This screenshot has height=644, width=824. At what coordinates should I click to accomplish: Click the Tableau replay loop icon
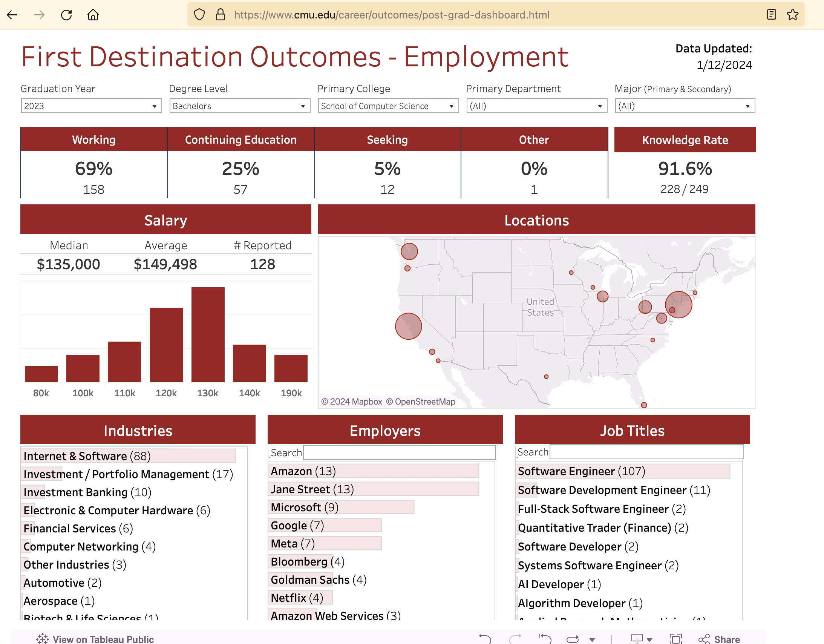point(573,639)
